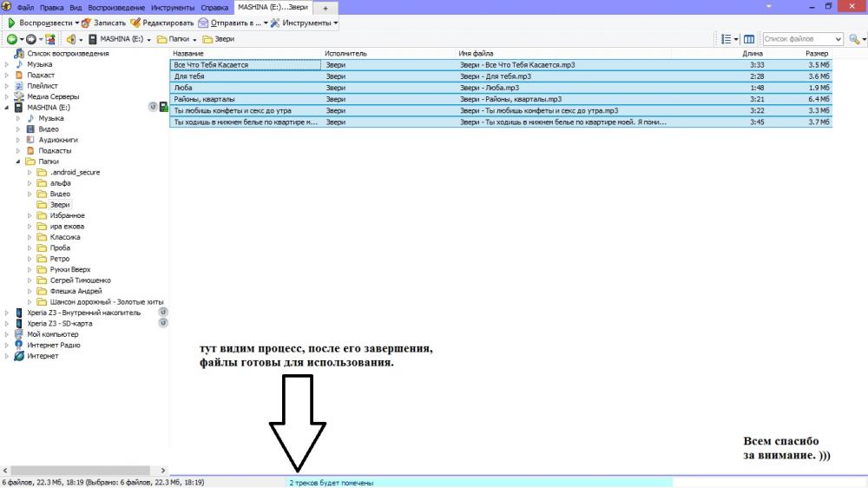Image resolution: width=868 pixels, height=488 pixels.
Task: Select the top-level Подкаст node
Action: click(x=41, y=75)
